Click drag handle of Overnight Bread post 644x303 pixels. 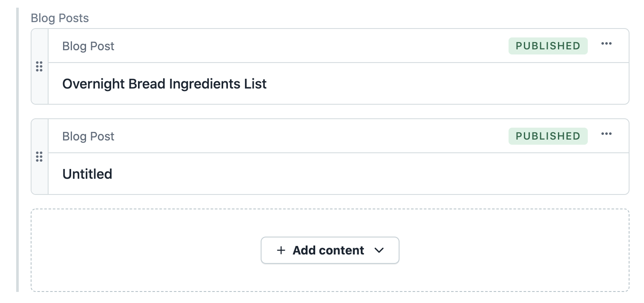pos(39,66)
